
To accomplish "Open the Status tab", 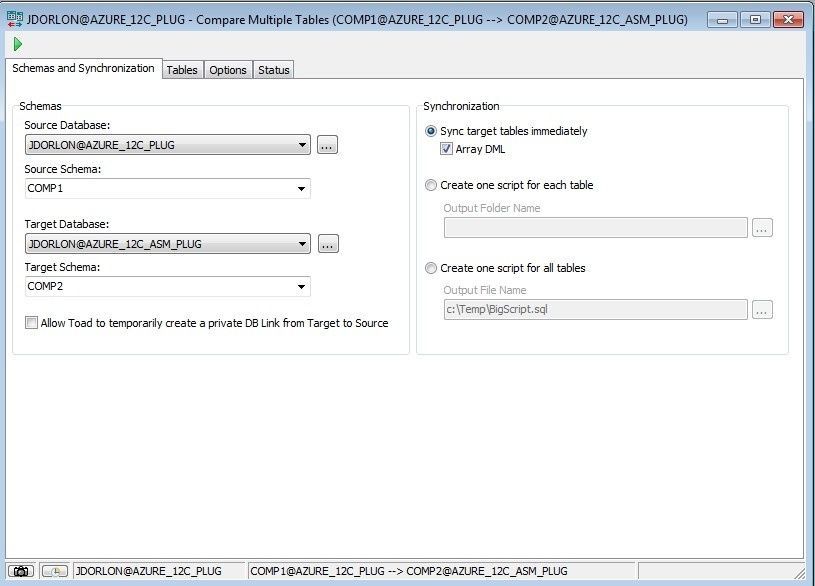I will pos(273,70).
